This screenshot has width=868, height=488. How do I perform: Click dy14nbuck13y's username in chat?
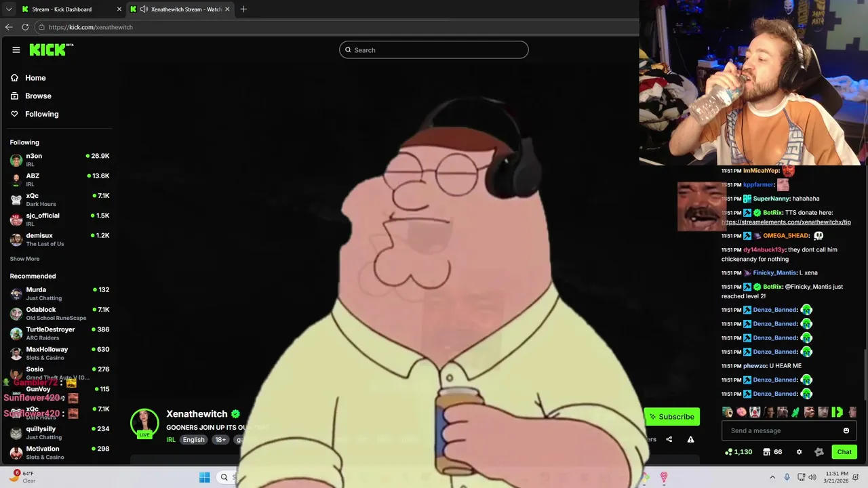pyautogui.click(x=765, y=249)
